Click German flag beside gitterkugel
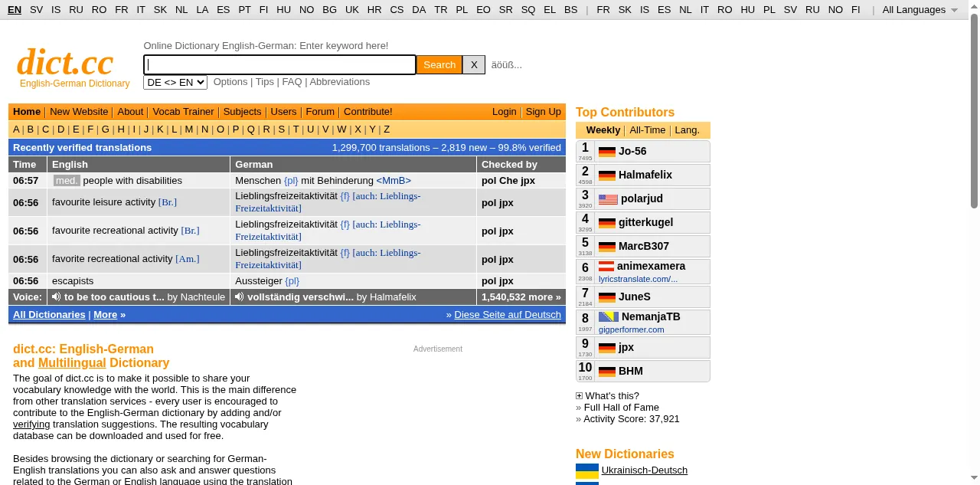This screenshot has width=980, height=485. pyautogui.click(x=607, y=223)
